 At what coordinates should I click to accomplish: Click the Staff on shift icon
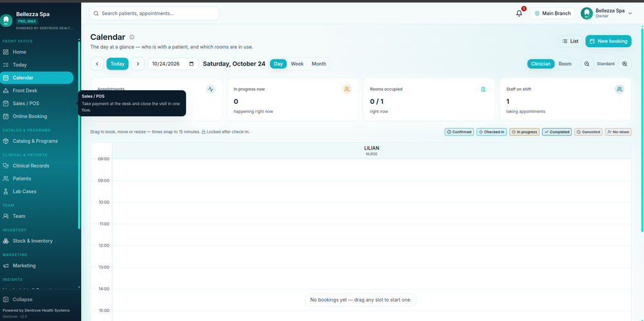[x=620, y=89]
